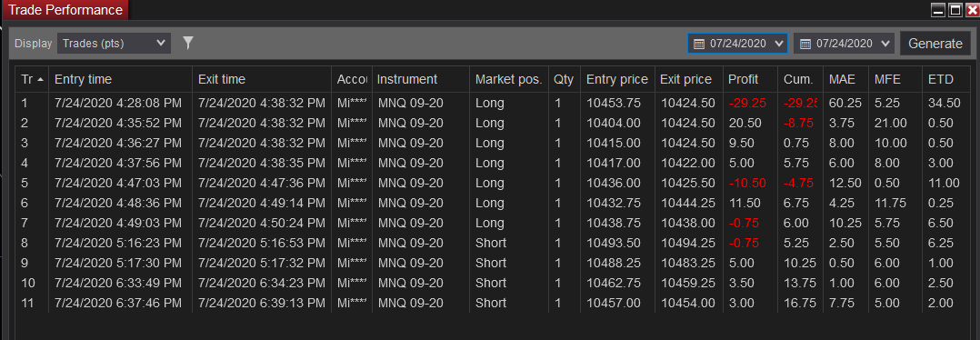Open the Display Trades (pts) dropdown
The height and width of the screenshot is (340, 980).
point(114,43)
